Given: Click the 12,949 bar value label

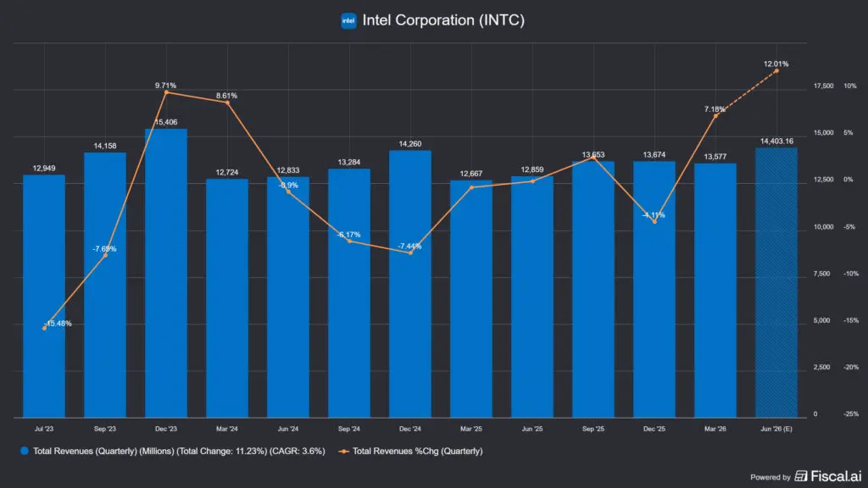Looking at the screenshot, I should tap(44, 169).
